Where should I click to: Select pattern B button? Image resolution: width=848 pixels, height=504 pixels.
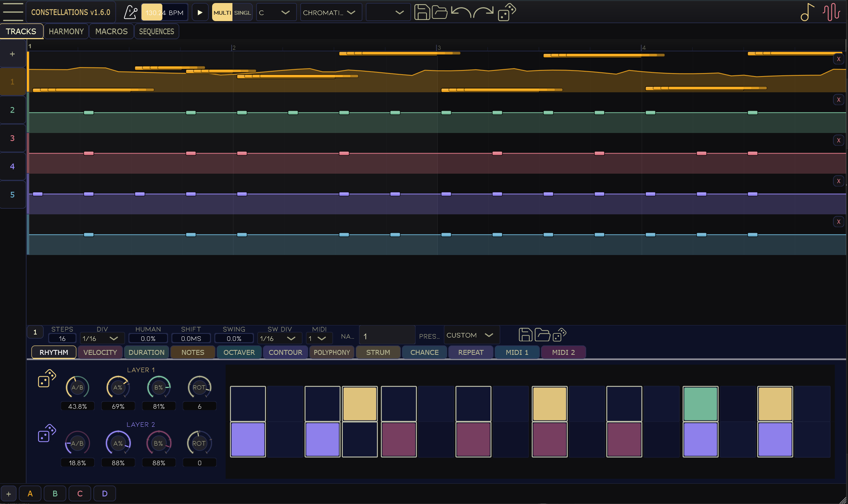pos(55,493)
